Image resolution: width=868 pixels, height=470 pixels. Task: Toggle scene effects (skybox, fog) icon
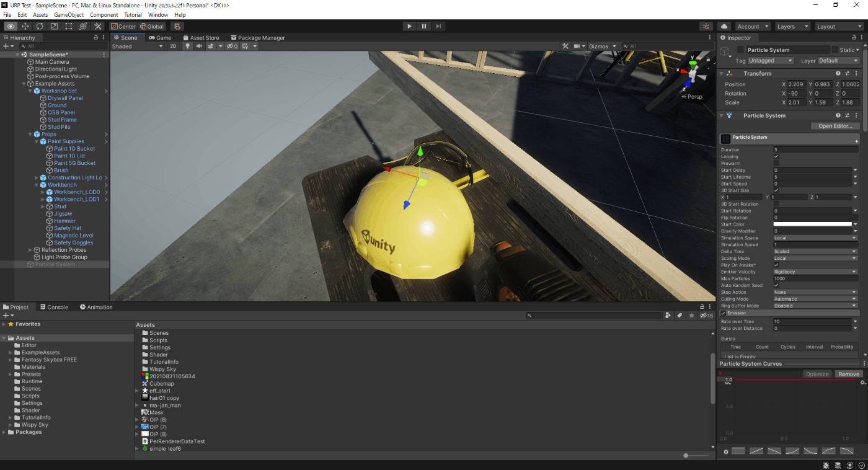pos(211,46)
